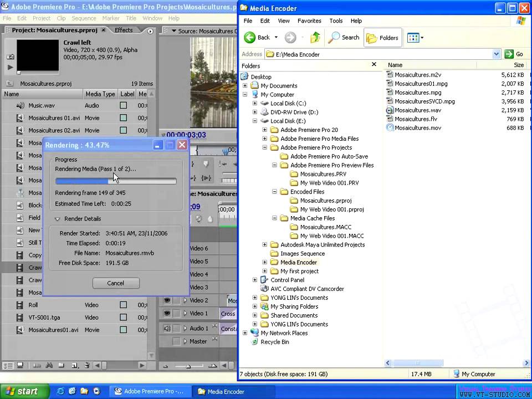The height and width of the screenshot is (399, 532).
Task: Launch Internet Explorer from quick launch
Action: click(x=61, y=391)
